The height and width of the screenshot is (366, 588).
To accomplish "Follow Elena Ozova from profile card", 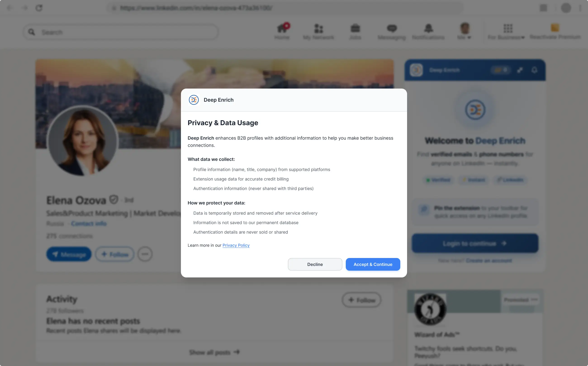I will point(115,254).
